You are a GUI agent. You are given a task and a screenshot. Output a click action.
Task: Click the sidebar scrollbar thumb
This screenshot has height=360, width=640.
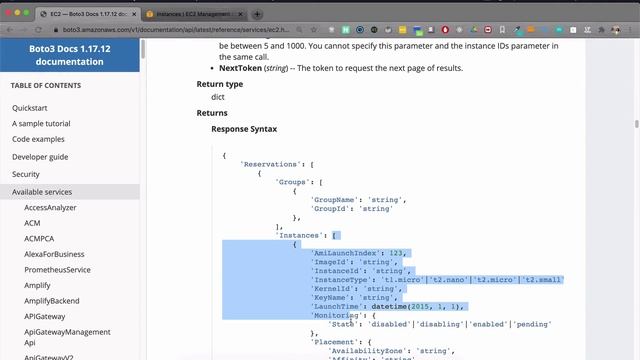pyautogui.click(x=143, y=49)
